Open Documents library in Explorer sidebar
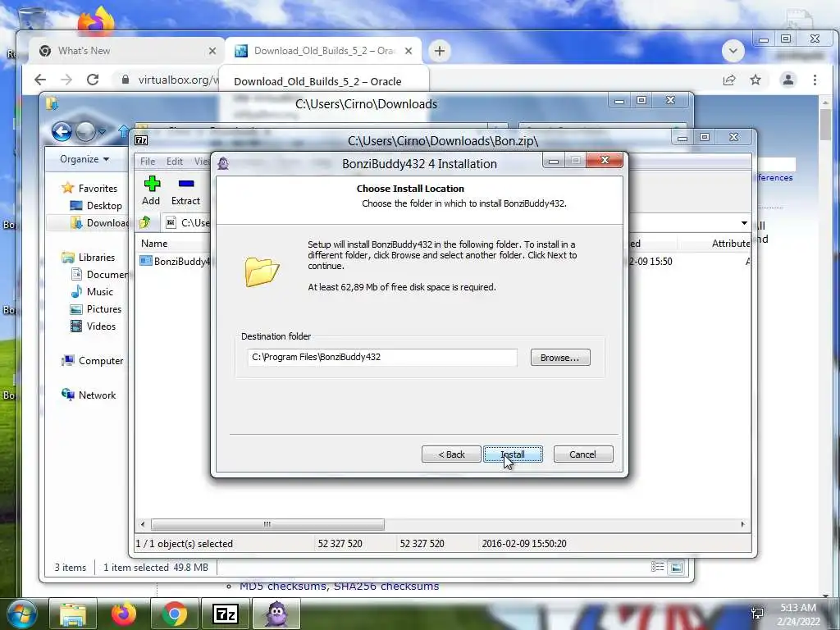This screenshot has width=840, height=630. pyautogui.click(x=99, y=274)
